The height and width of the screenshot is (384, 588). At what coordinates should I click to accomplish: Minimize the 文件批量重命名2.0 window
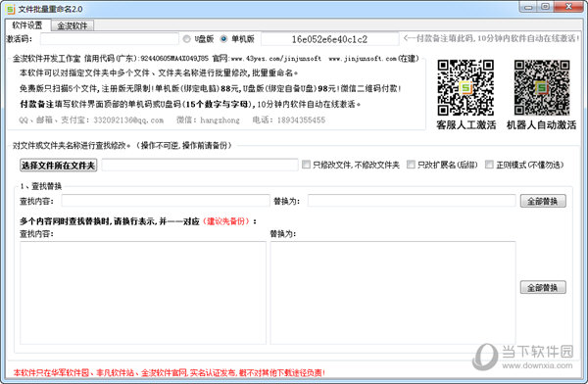(x=528, y=7)
